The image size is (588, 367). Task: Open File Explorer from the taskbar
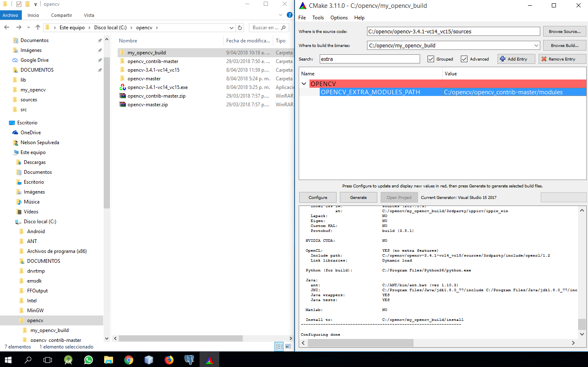[x=109, y=360]
